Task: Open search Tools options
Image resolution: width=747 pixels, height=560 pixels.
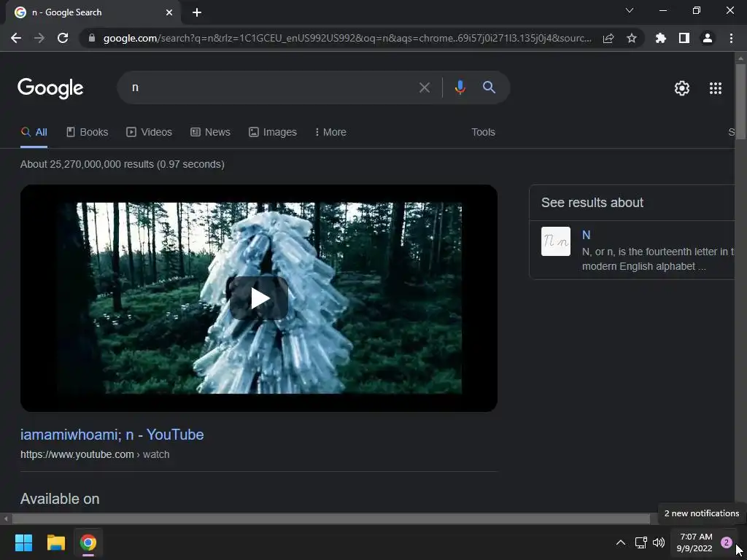Action: 483,133
